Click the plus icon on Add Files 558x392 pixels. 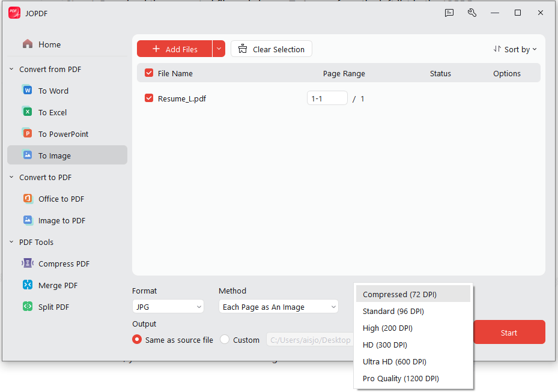pos(156,49)
